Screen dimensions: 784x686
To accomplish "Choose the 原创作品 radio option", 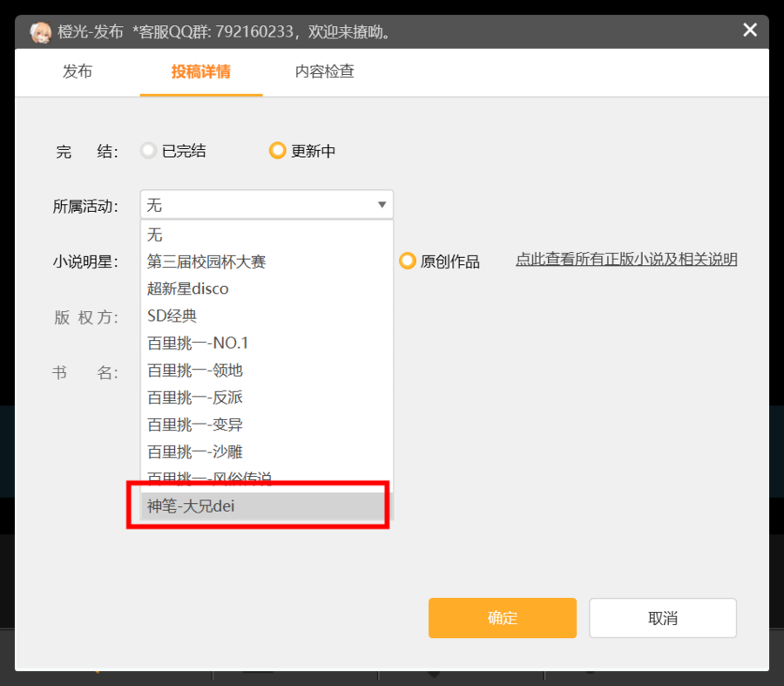I will [407, 261].
